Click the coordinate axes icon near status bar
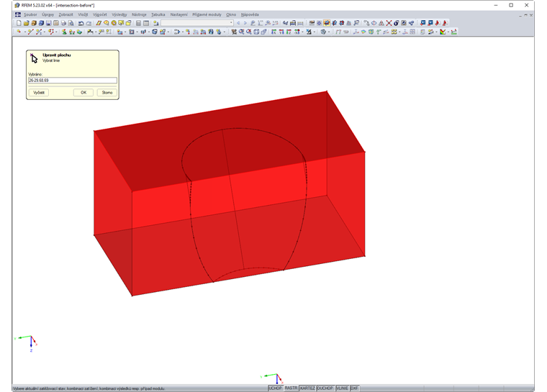This screenshot has height=392, width=547. [272, 378]
